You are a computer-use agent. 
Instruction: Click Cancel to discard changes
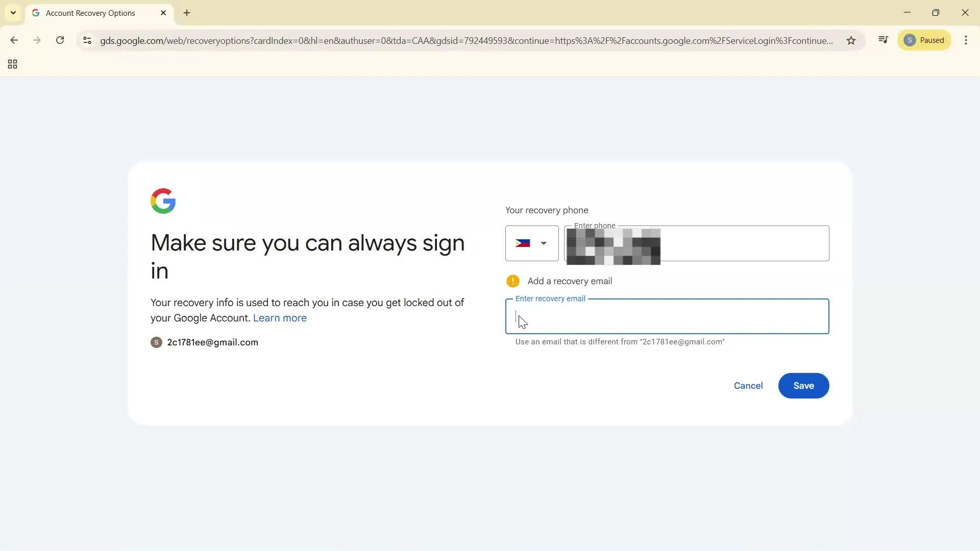coord(748,386)
